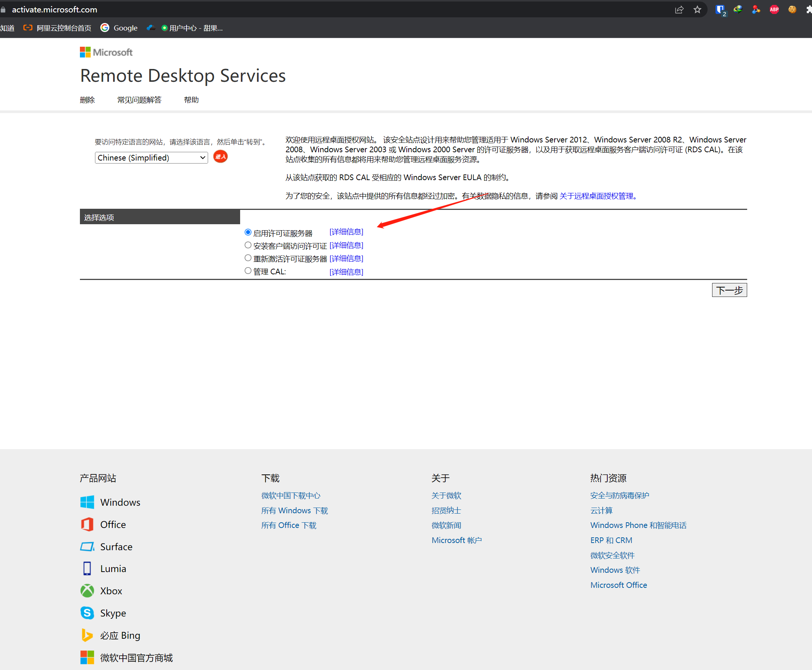Screen dimensions: 812x670
Task: Select the 启用许可证服务器 radio option
Action: 248,232
